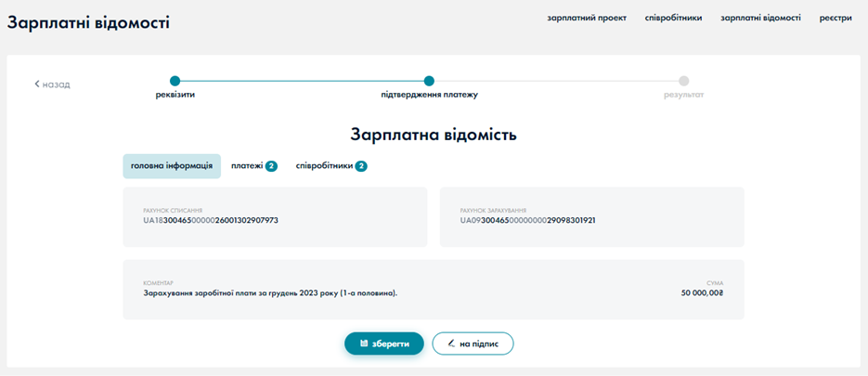Go to співробітники in the top navigation
Viewport: 868px width, 376px height.
click(x=673, y=18)
